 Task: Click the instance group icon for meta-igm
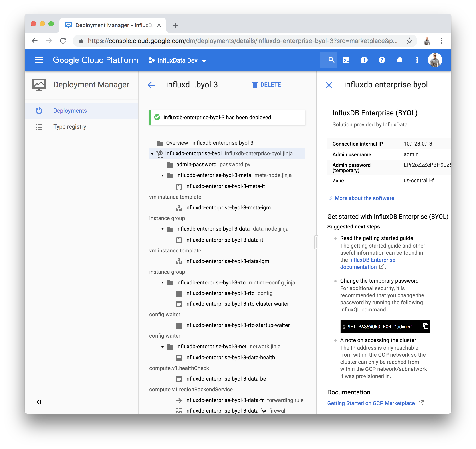(179, 208)
